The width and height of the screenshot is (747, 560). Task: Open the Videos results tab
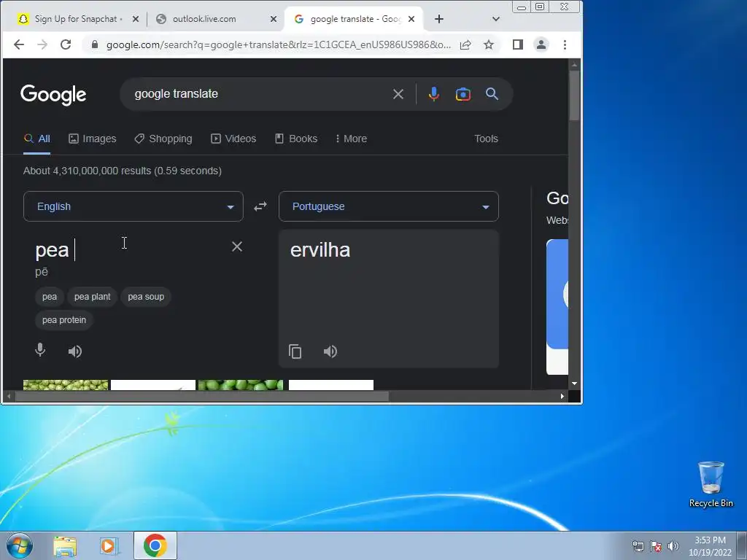click(x=233, y=139)
